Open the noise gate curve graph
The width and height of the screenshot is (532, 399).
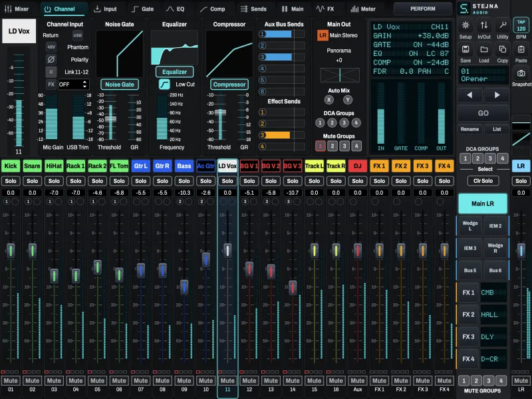coord(120,54)
